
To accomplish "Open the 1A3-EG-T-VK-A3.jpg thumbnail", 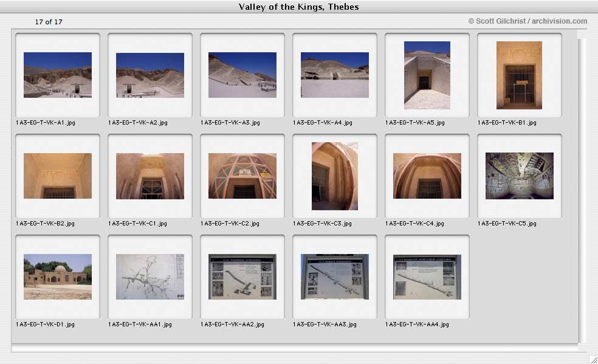I will (242, 75).
